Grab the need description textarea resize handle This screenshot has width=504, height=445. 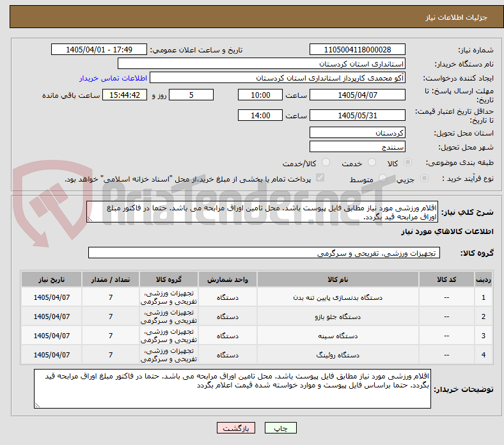(90, 219)
